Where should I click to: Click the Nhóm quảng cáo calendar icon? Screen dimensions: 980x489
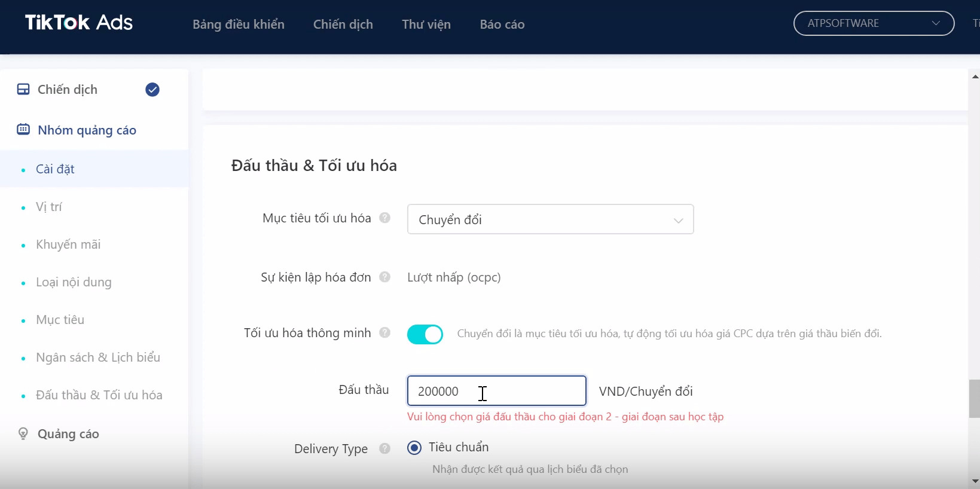23,129
